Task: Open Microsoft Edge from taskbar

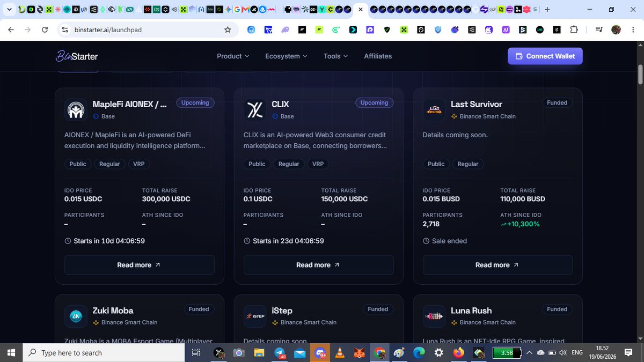Action: point(419,353)
